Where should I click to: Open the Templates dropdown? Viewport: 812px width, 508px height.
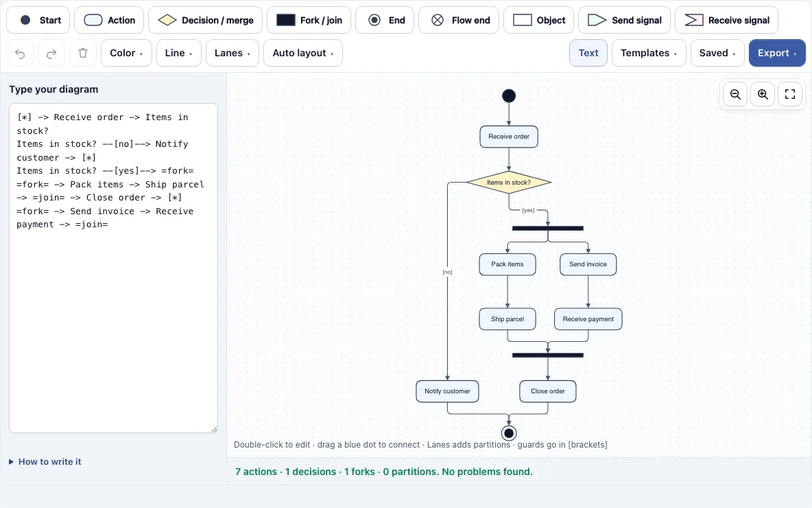click(x=649, y=53)
